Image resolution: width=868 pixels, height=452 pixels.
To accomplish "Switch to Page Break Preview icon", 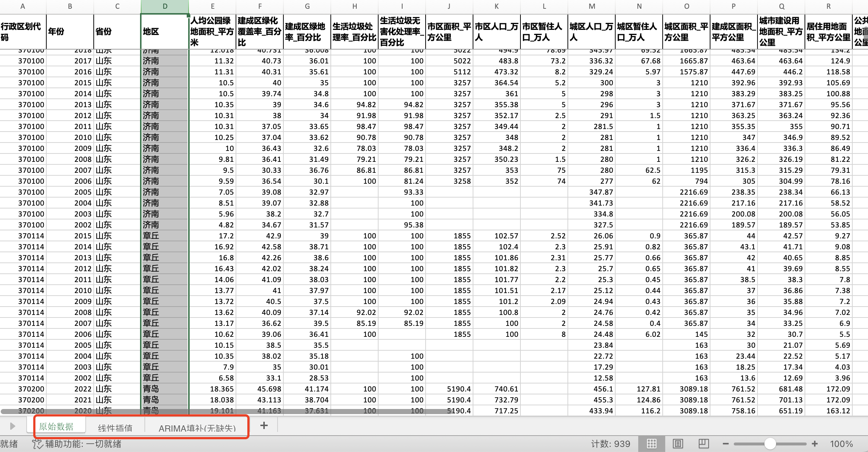I will 704,444.
